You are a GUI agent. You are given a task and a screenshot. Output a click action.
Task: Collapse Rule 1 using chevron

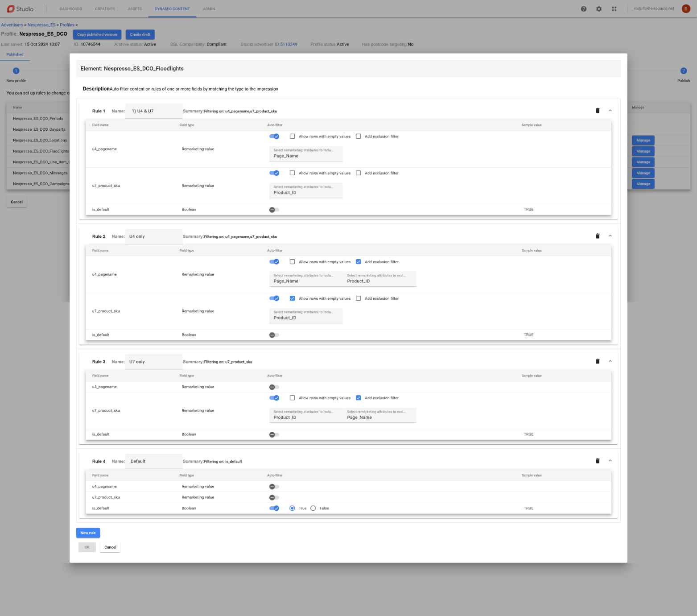(x=610, y=111)
